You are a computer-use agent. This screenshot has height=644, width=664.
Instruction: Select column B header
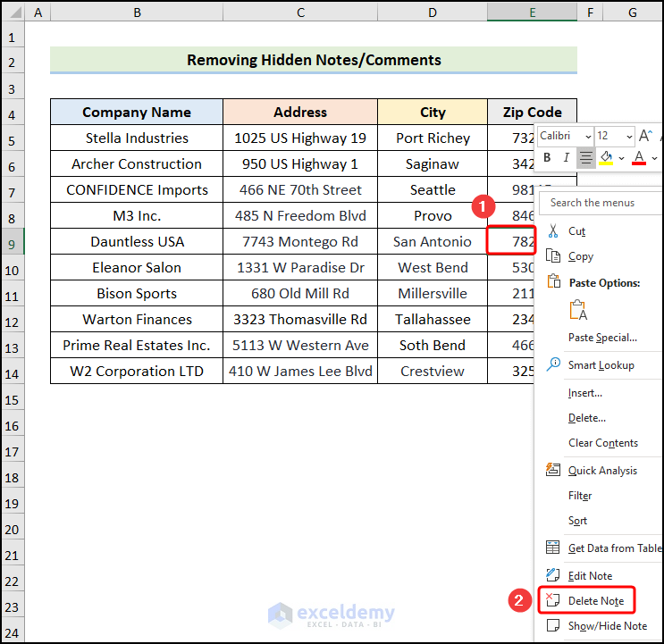coord(137,13)
